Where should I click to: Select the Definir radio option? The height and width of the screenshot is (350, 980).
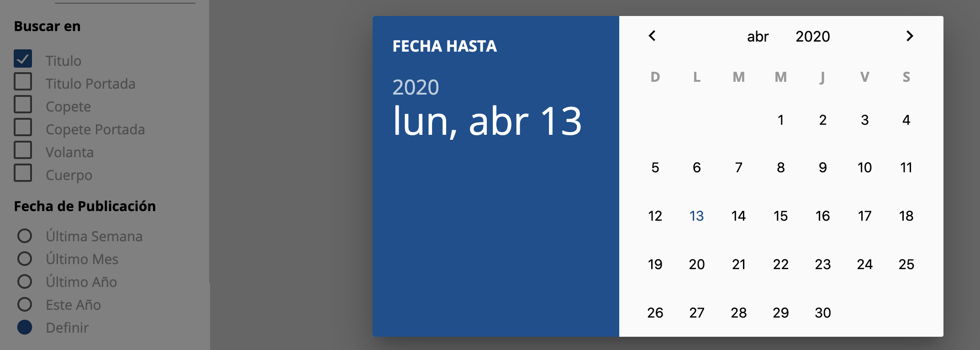point(25,327)
